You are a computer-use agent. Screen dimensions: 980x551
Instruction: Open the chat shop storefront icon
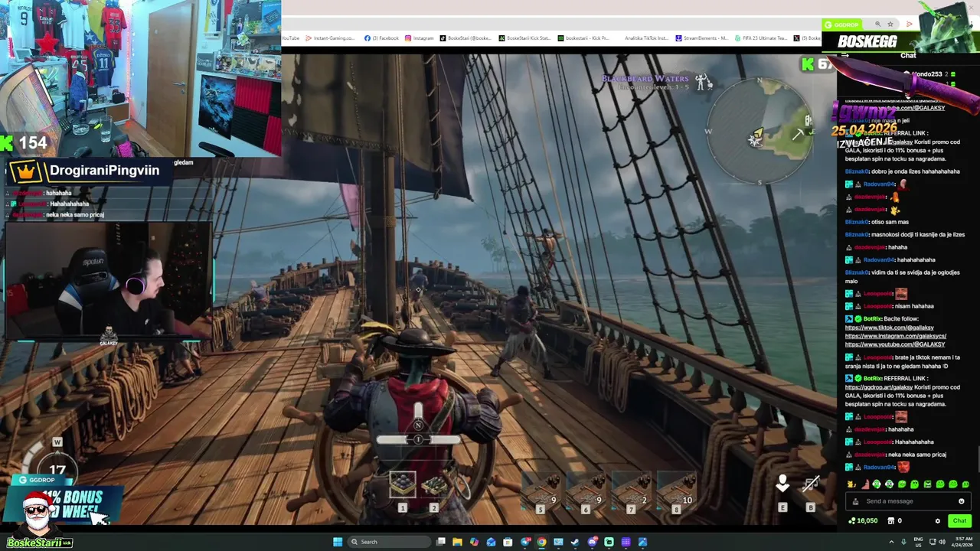[891, 521]
